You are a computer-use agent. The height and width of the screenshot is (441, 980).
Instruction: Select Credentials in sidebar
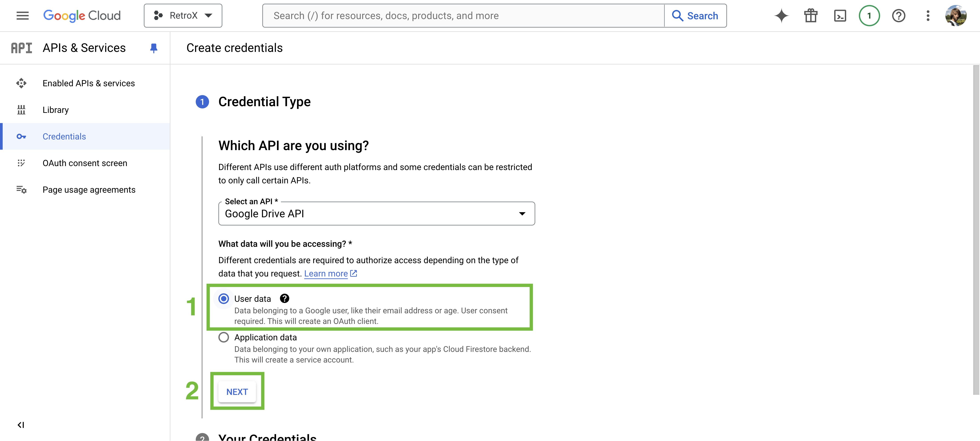point(85,137)
